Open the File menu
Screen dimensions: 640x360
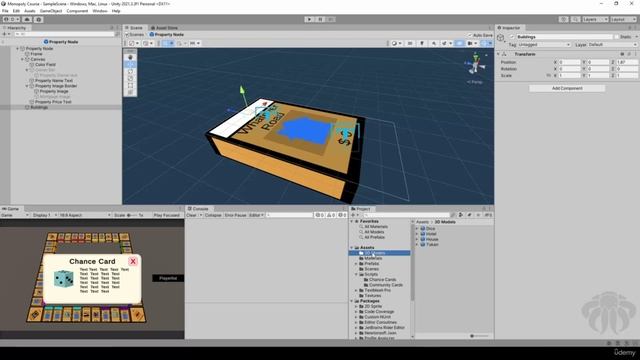pyautogui.click(x=5, y=11)
